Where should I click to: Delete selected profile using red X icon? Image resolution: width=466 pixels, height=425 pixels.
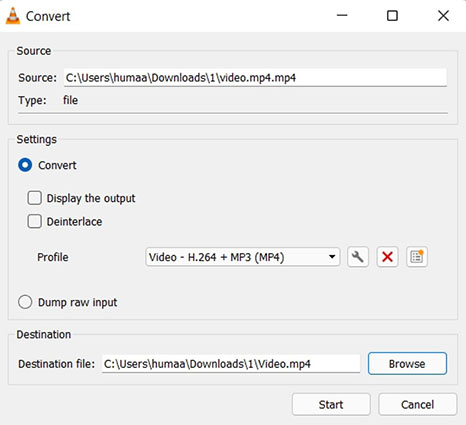387,257
